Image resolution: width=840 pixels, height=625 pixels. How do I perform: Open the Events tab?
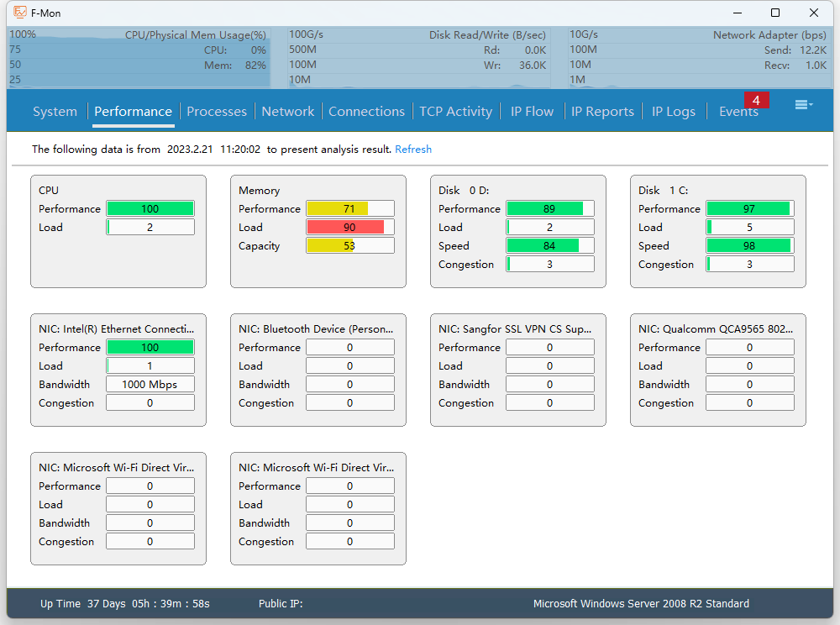[x=738, y=113]
